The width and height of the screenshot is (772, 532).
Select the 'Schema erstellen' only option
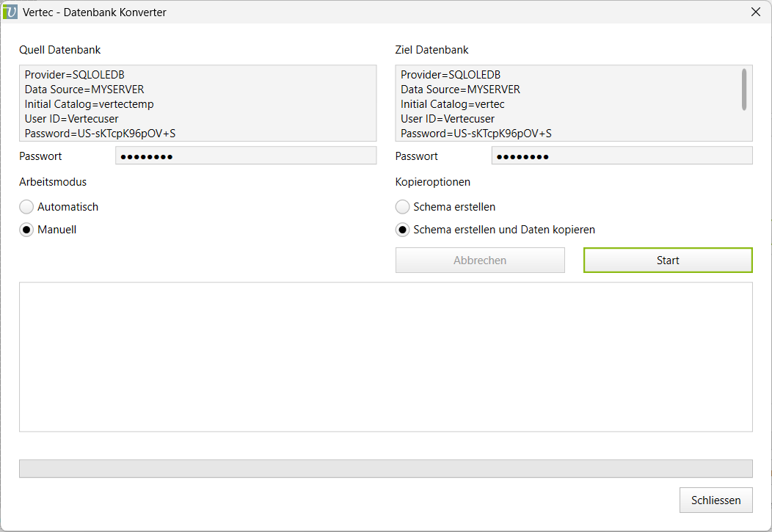[402, 207]
